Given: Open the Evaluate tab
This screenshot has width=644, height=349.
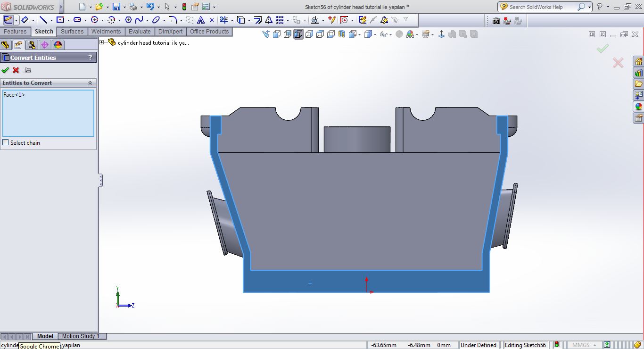Looking at the screenshot, I should pos(140,32).
